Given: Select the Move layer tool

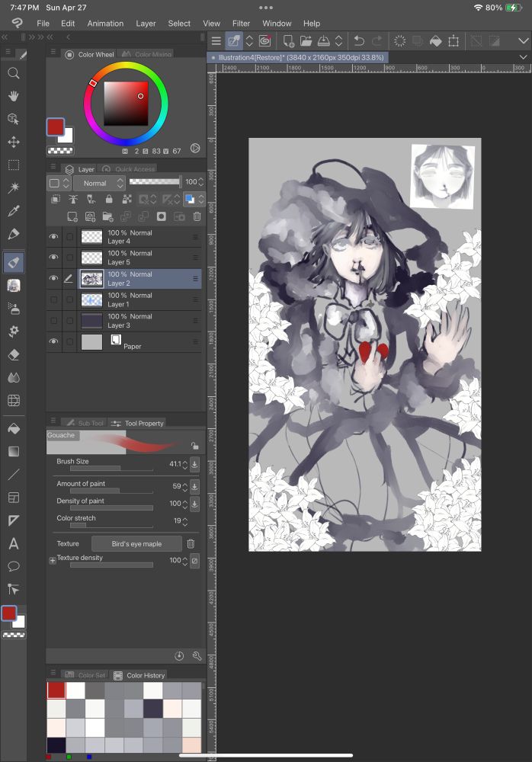Looking at the screenshot, I should [x=14, y=142].
